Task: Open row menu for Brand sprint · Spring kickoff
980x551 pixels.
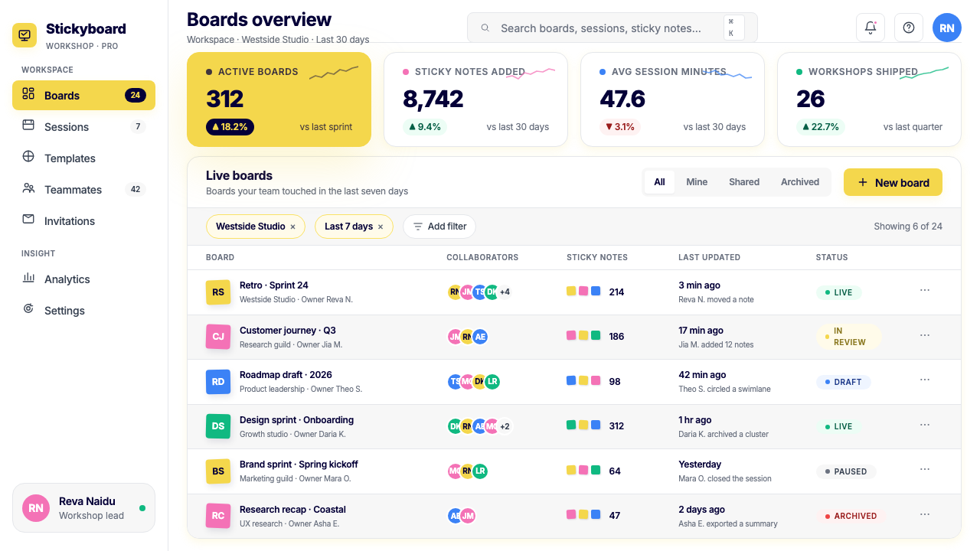Action: pos(925,469)
